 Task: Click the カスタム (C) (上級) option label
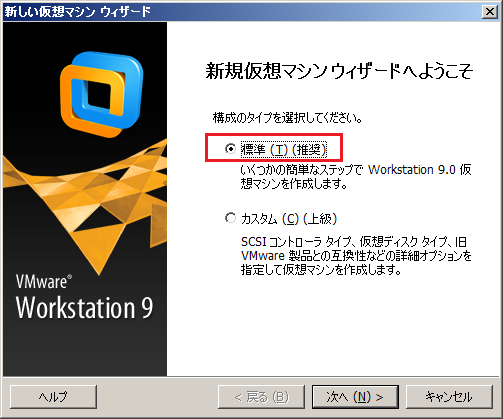[x=289, y=219]
